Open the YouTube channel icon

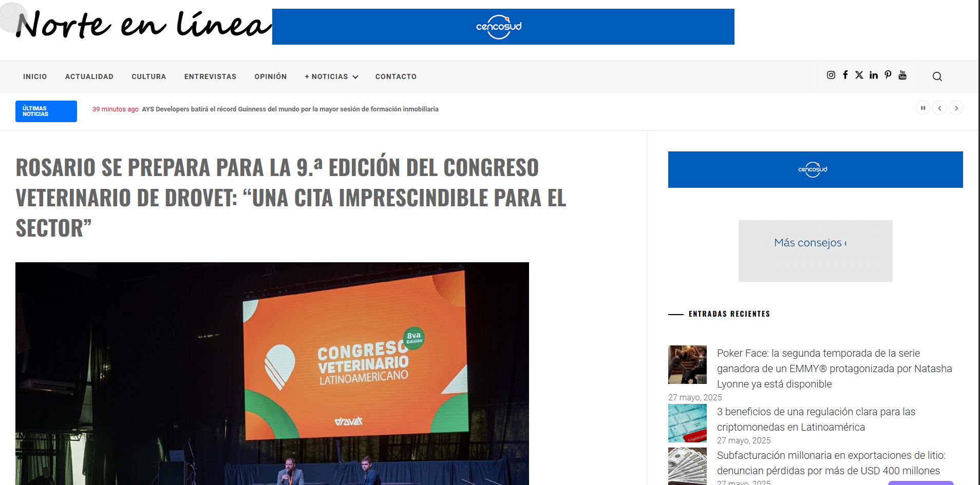902,75
